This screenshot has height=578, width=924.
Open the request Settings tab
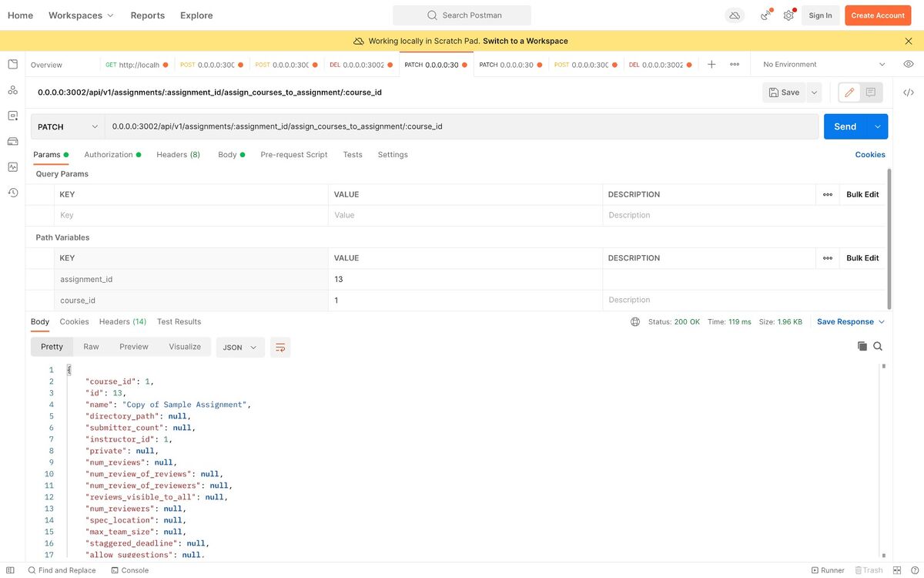pos(393,155)
